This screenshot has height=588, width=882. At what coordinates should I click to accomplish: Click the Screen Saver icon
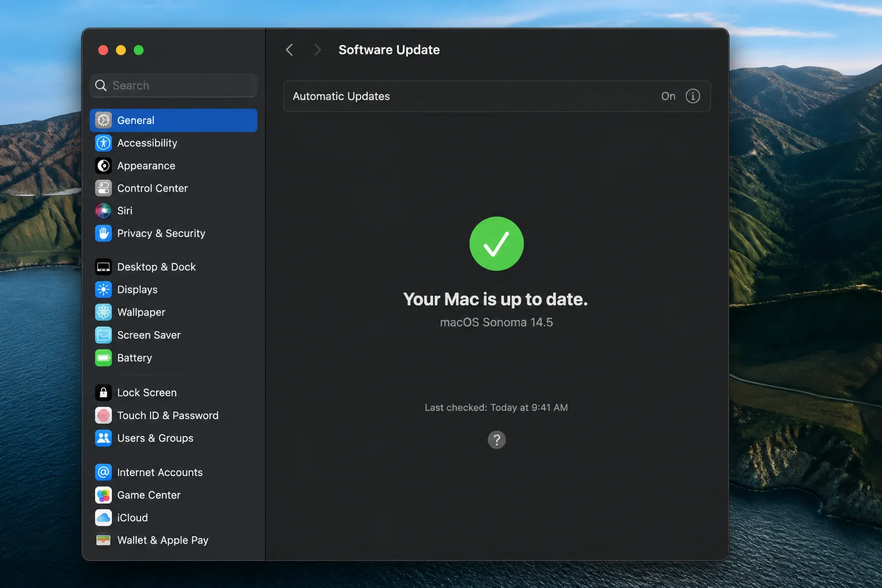point(103,335)
